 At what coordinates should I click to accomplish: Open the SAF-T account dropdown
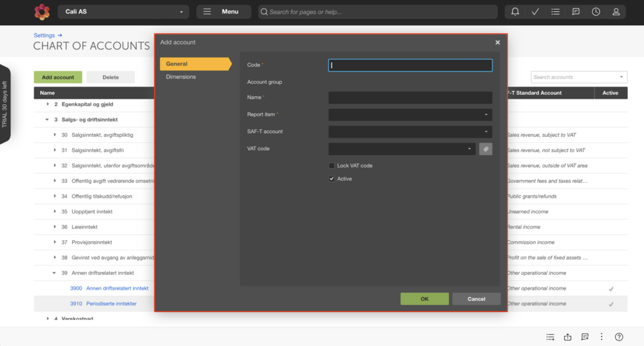410,132
